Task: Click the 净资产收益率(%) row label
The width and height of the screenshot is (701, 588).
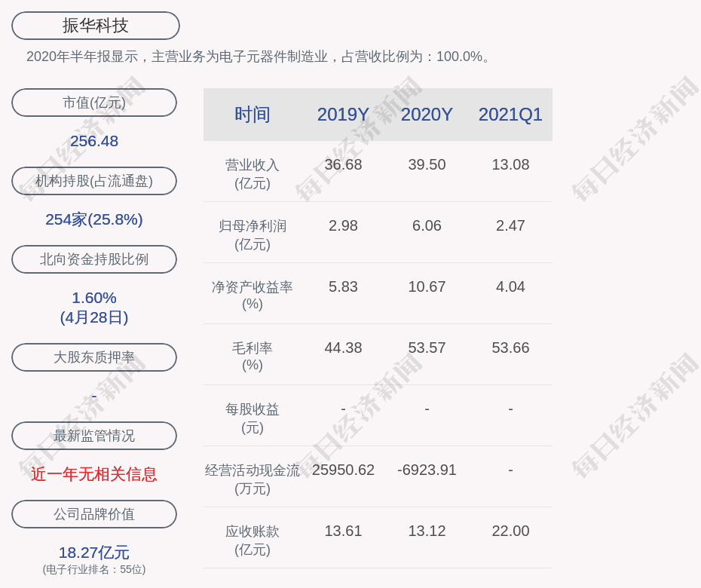Action: (x=253, y=296)
